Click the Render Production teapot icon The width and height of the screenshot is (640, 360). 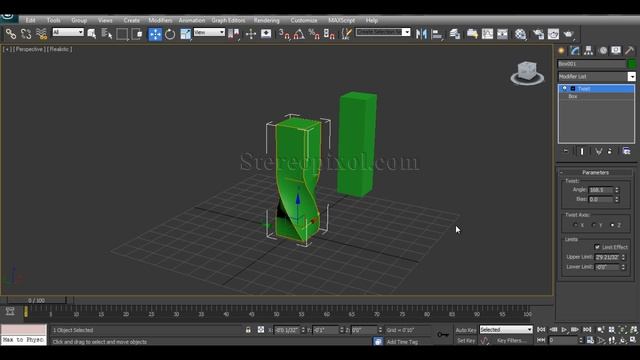click(569, 34)
